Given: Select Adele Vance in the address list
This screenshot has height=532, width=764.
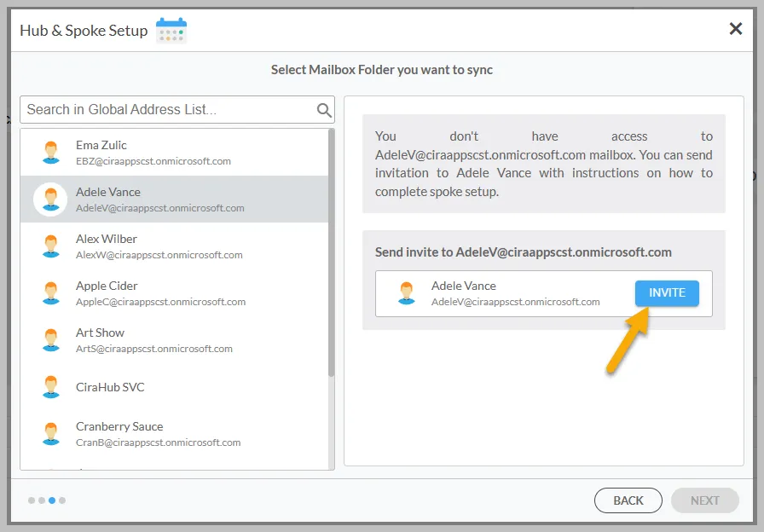Looking at the screenshot, I should point(175,199).
